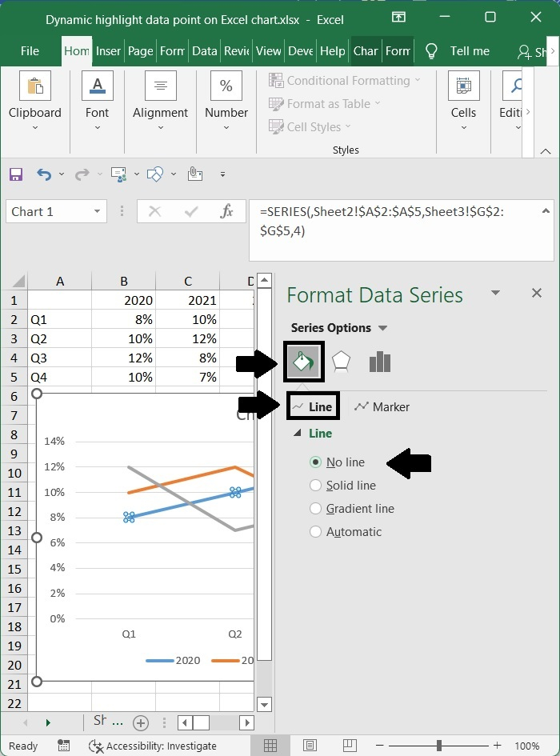Add a new sheet with plus icon
This screenshot has width=560, height=756.
pos(140,722)
